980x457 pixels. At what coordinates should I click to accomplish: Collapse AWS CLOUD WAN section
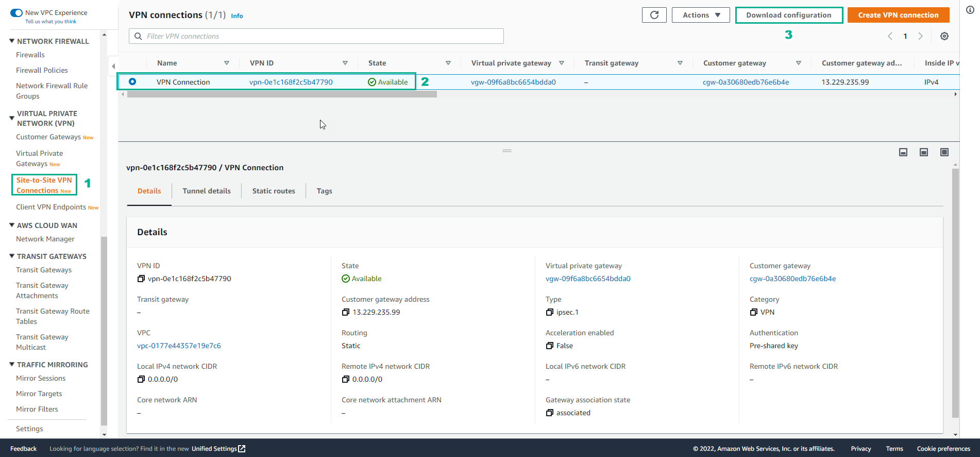click(x=12, y=225)
